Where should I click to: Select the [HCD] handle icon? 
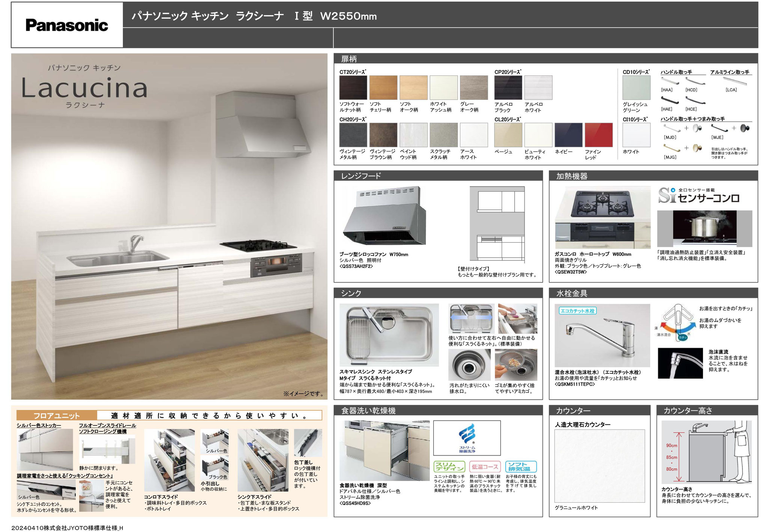695,81
